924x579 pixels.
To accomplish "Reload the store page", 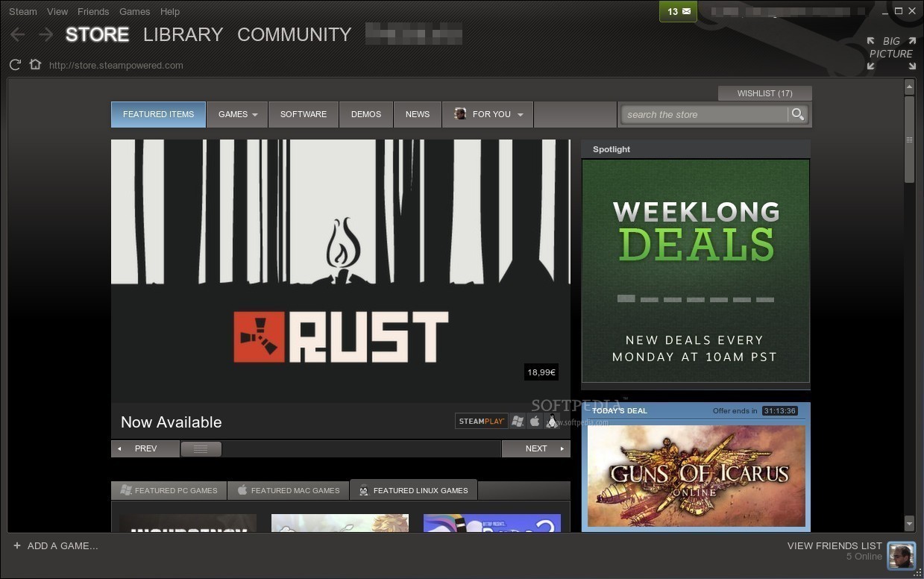I will (x=15, y=65).
